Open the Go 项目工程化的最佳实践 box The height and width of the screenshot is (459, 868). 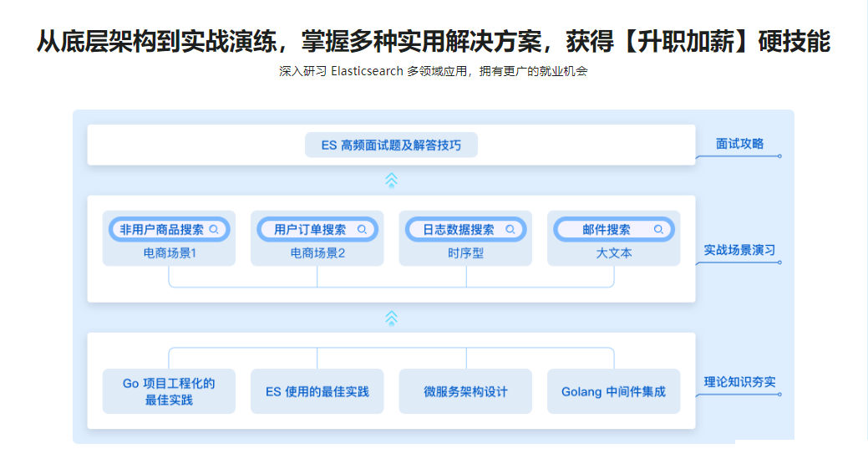[169, 391]
